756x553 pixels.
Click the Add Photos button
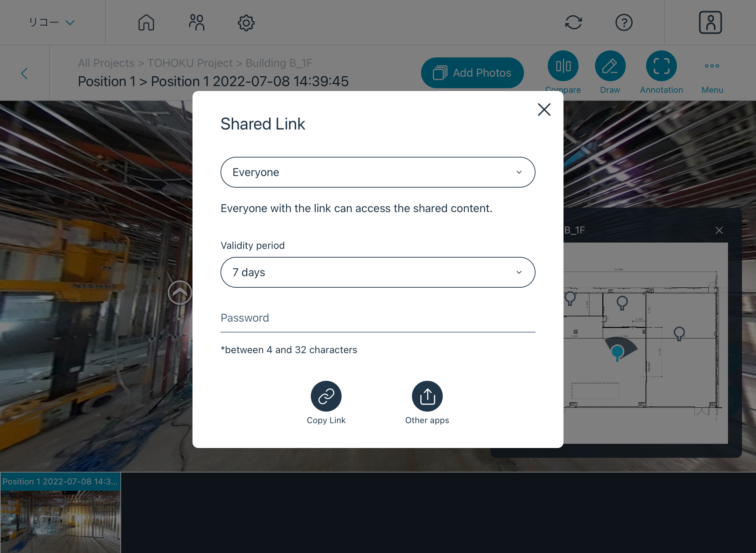(x=472, y=73)
